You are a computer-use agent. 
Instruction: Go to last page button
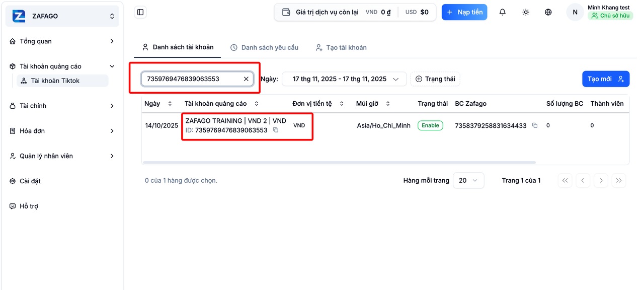point(619,180)
